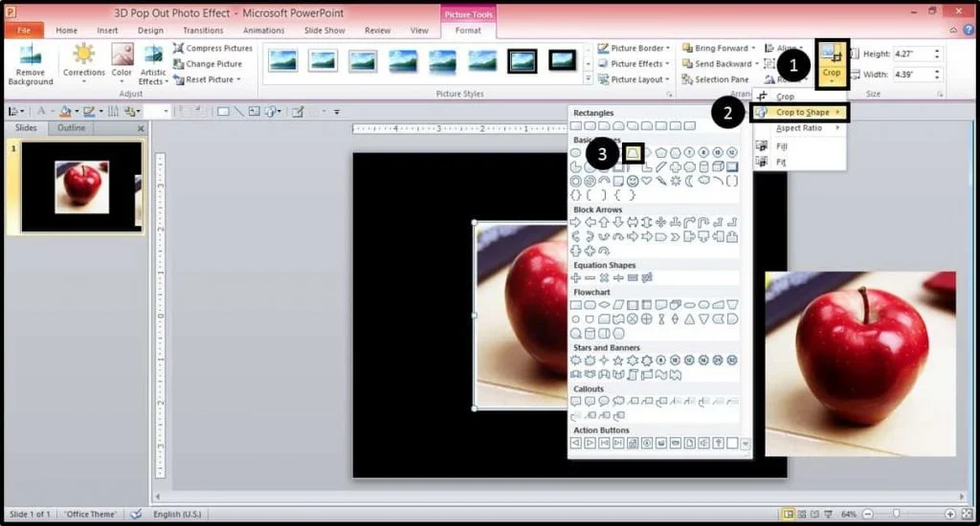Select the trapezoid shape in Basic Shapes

[634, 153]
